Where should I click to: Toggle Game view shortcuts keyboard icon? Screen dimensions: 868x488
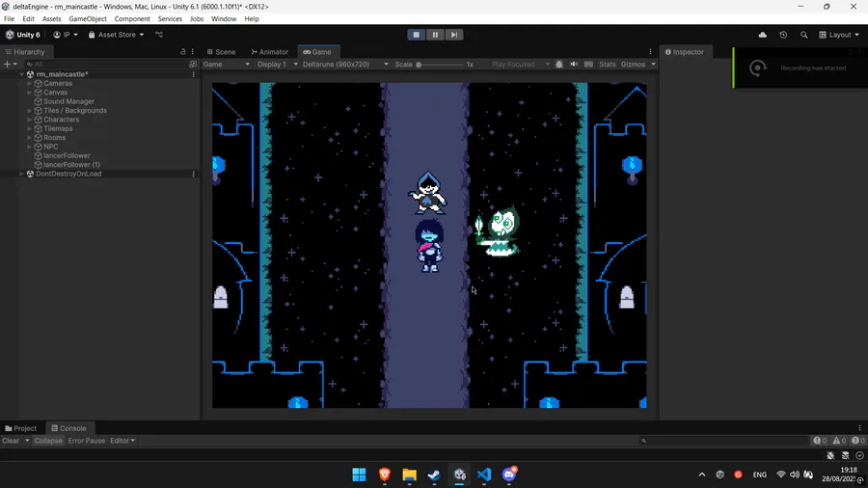coord(588,65)
